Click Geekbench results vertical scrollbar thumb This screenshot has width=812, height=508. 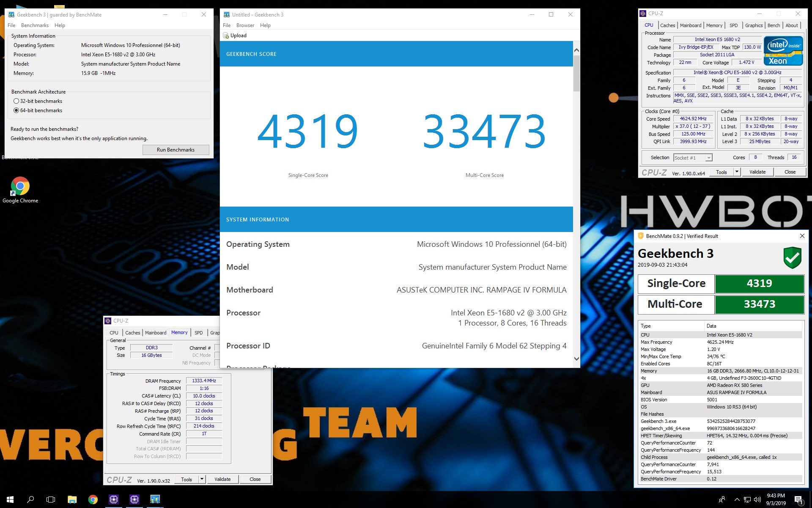coord(576,73)
